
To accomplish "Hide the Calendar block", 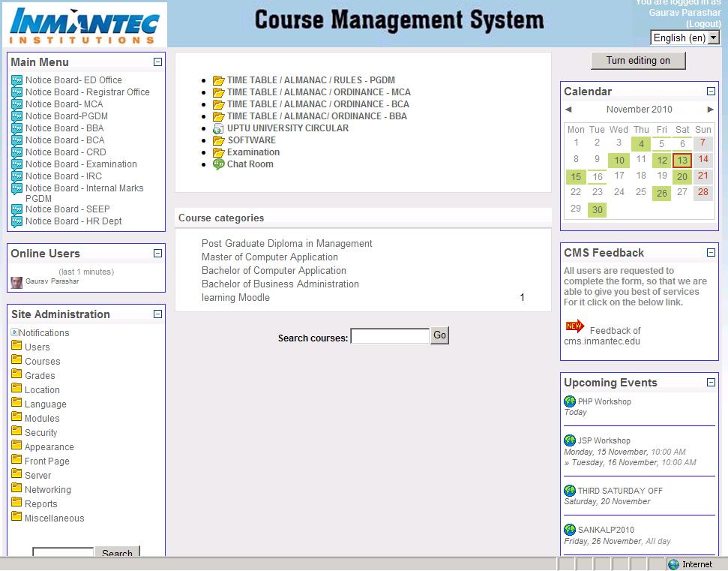I will tap(711, 92).
